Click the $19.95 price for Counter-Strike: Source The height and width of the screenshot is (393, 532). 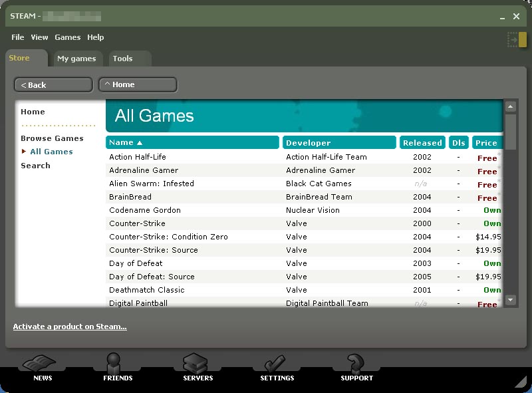(x=488, y=250)
